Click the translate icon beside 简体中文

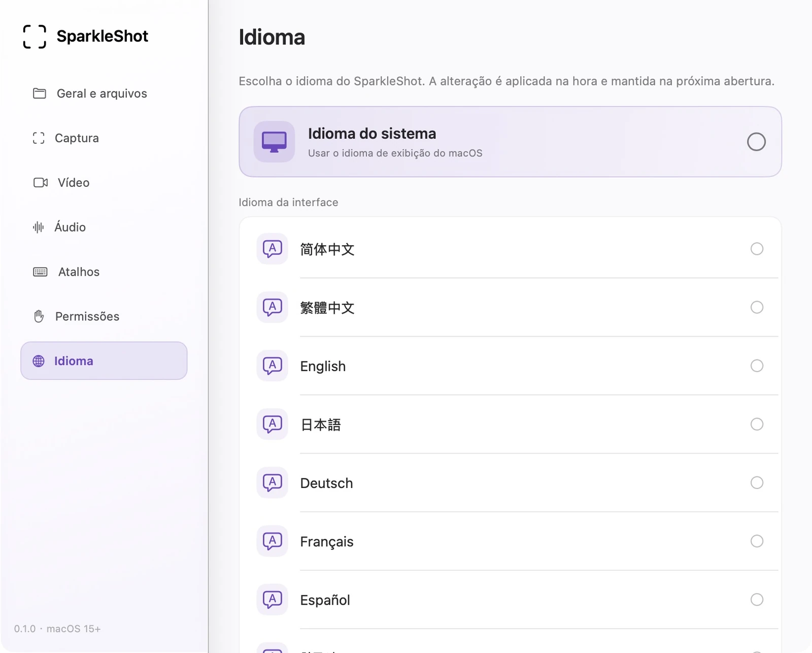point(273,249)
